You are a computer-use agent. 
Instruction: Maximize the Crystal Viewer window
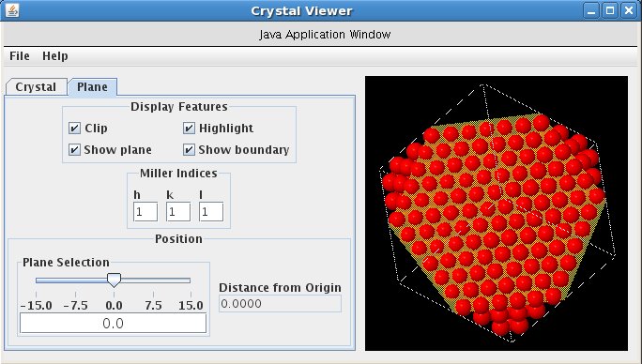point(610,10)
